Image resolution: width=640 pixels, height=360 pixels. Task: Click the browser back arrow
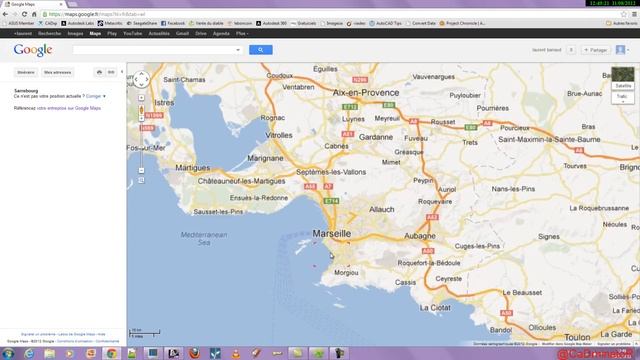[5, 14]
